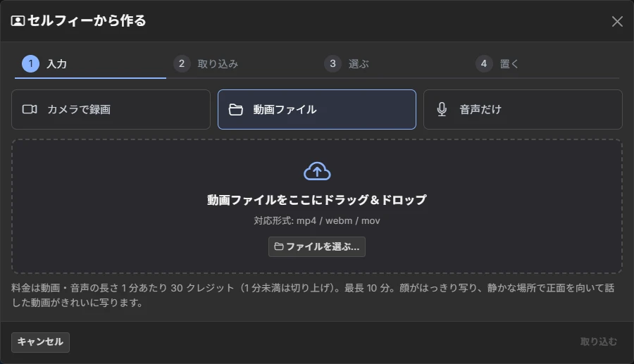Close the セルフィーから作る dialog

click(617, 21)
